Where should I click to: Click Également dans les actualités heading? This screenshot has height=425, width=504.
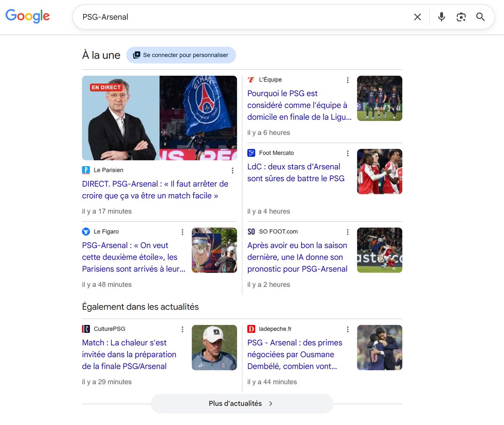click(x=140, y=307)
